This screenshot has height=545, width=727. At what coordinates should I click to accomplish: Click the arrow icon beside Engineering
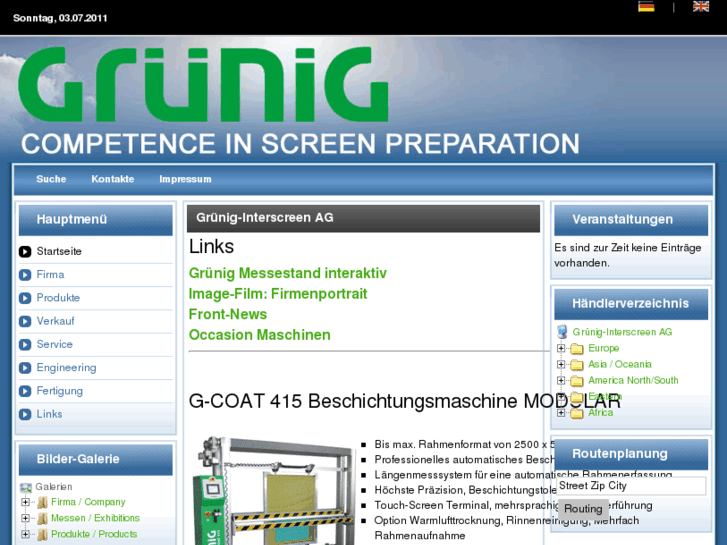coord(25,368)
